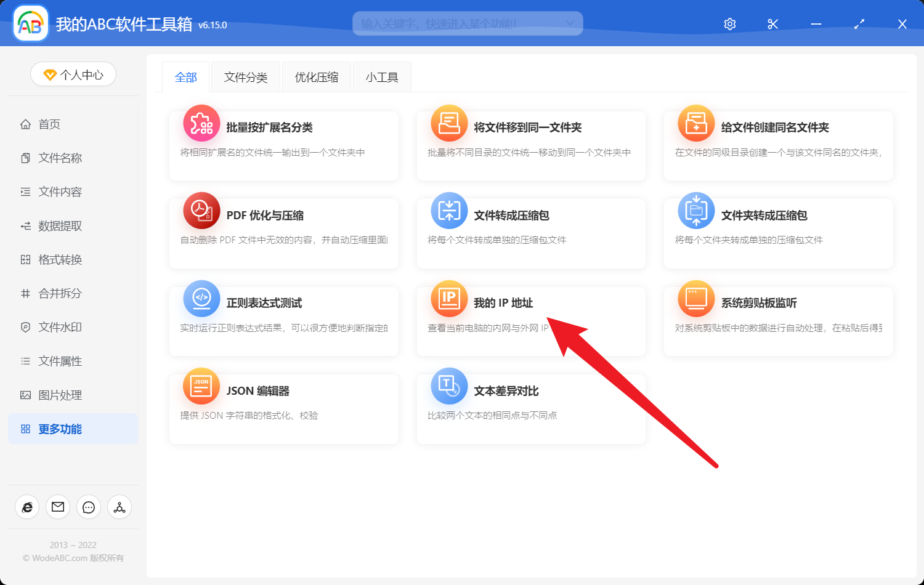Image resolution: width=924 pixels, height=585 pixels.
Task: Click the 给文件创建同名文件夹 icon
Action: 696,123
